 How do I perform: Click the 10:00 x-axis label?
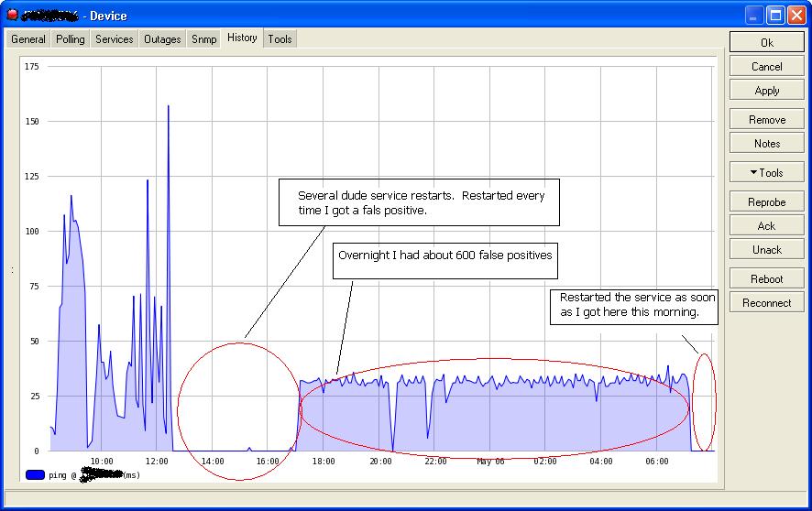click(102, 461)
